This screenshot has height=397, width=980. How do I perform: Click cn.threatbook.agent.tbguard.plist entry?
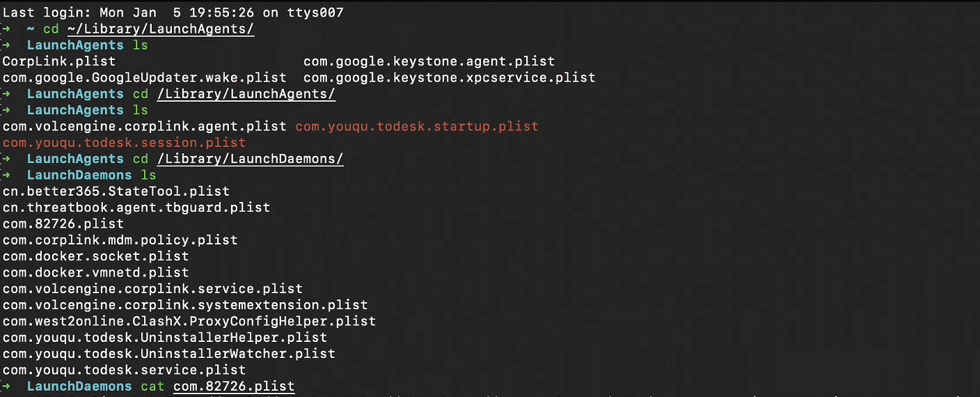click(136, 207)
